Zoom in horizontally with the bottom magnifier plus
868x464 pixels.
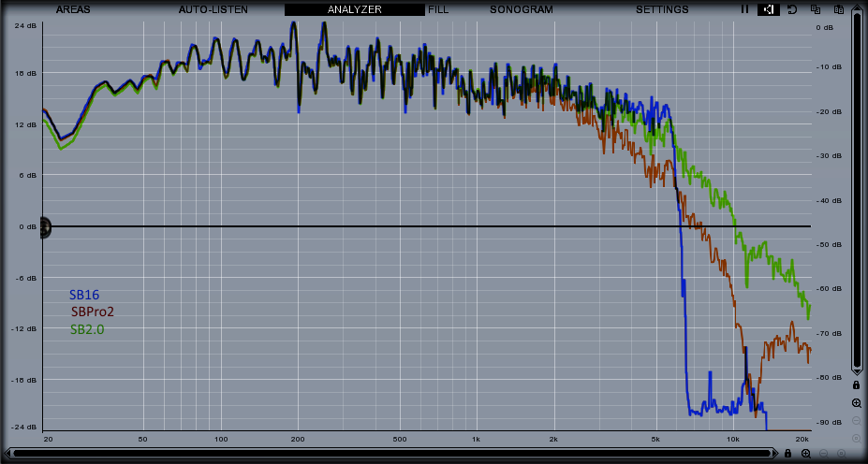[806, 454]
